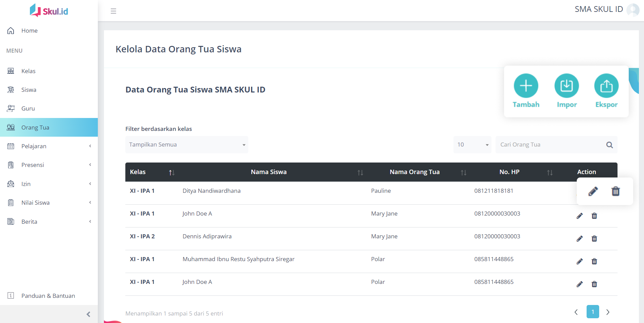Click pencil icon for Dennis Adiprawira
Image resolution: width=644 pixels, height=323 pixels.
pos(579,239)
